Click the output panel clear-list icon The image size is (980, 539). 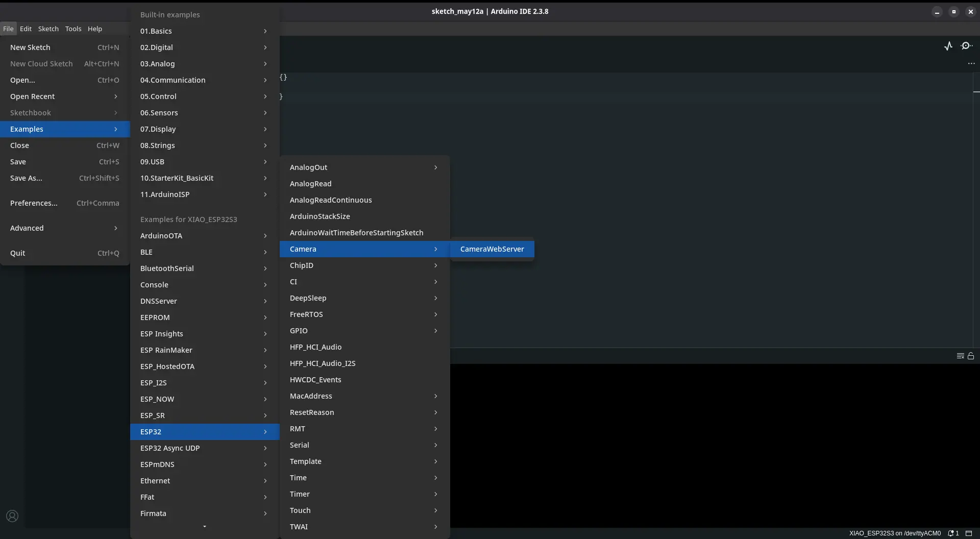(960, 356)
